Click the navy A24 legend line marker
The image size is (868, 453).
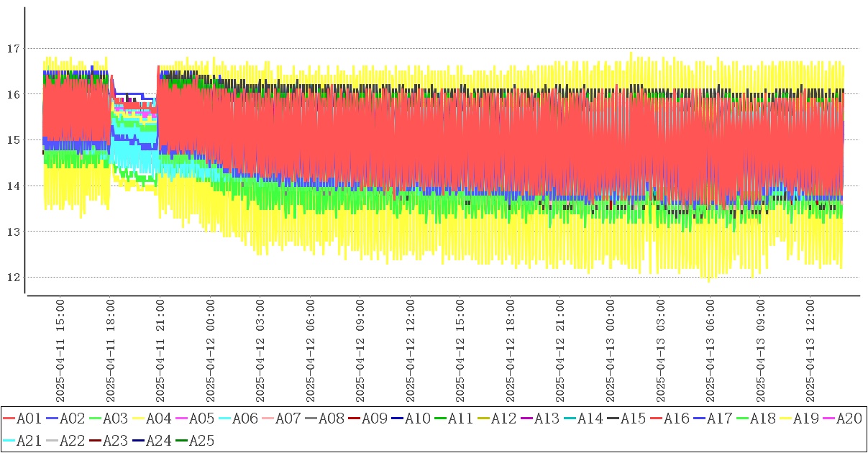[138, 440]
